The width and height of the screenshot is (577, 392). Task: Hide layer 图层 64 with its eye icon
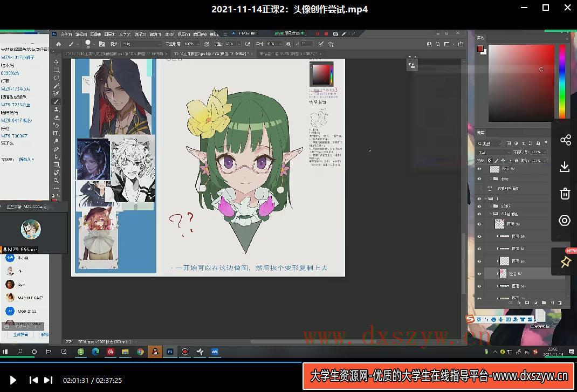click(x=479, y=236)
